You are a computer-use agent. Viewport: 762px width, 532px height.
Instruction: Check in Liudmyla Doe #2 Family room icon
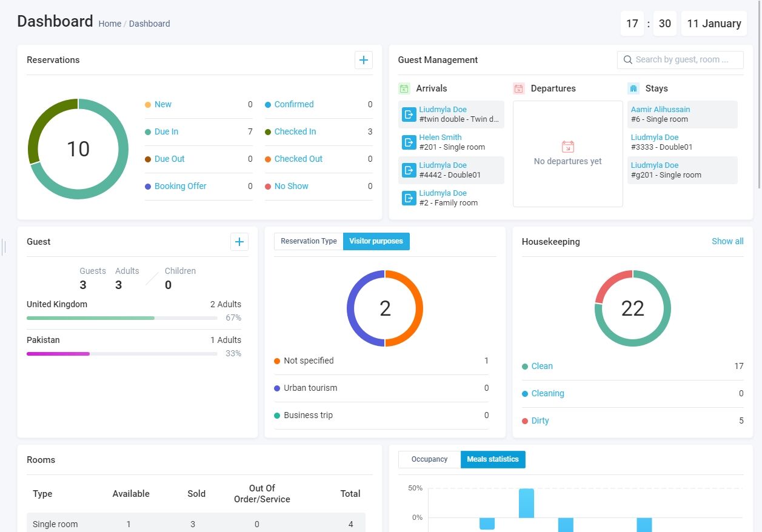click(409, 198)
